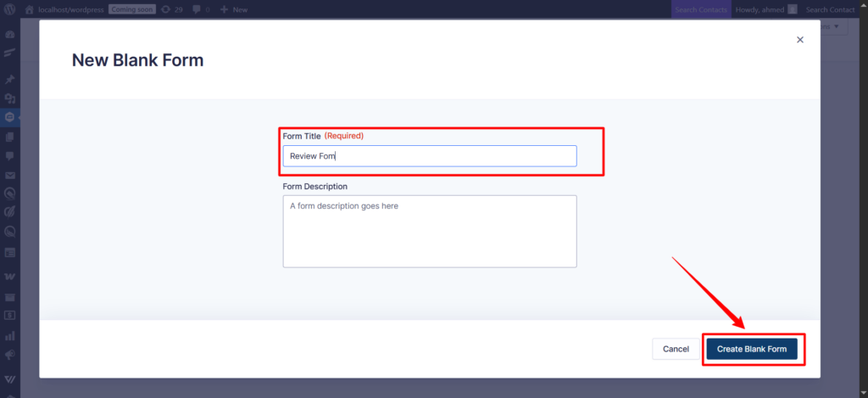Open the Analytics bar chart icon in sidebar
The image size is (868, 398).
pos(10,336)
